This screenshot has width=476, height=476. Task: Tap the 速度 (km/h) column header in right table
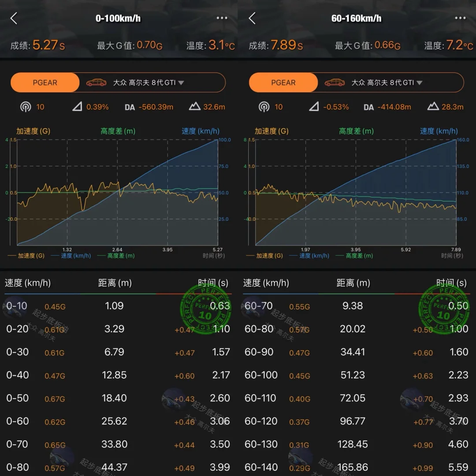(266, 283)
